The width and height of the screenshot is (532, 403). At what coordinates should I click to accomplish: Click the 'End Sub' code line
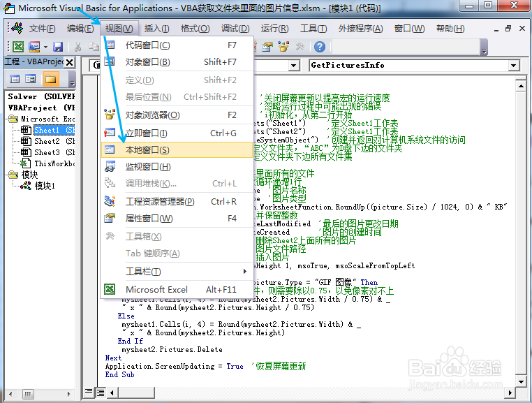[x=120, y=374]
